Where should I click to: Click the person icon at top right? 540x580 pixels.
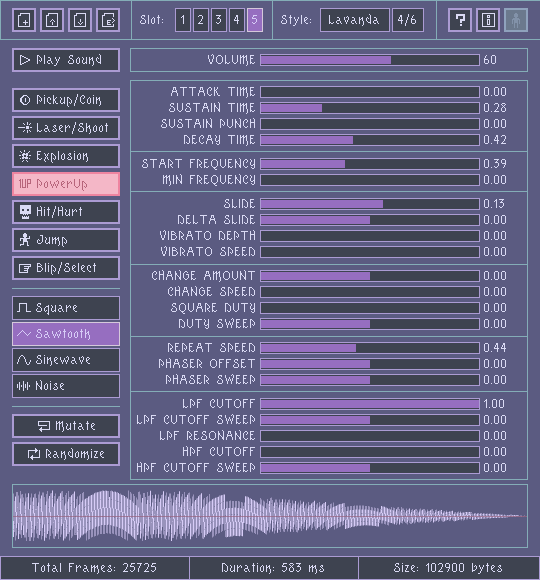click(x=516, y=20)
